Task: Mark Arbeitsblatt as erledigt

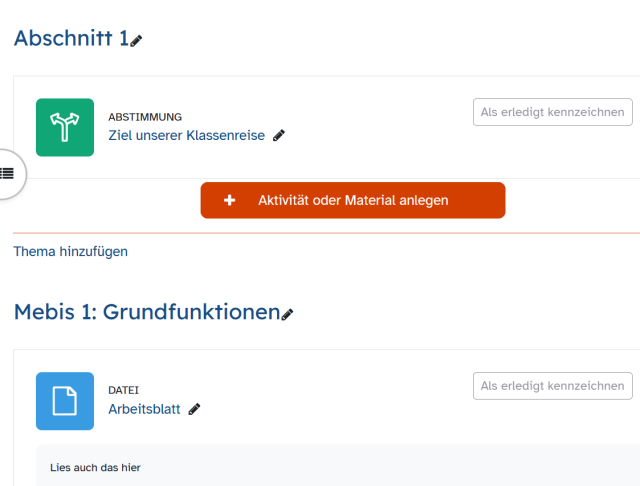Action: click(552, 385)
